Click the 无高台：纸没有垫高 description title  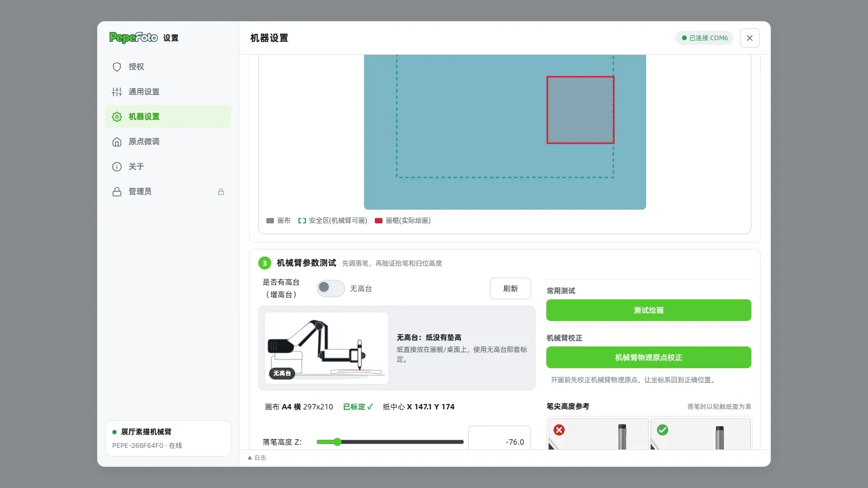(x=429, y=337)
